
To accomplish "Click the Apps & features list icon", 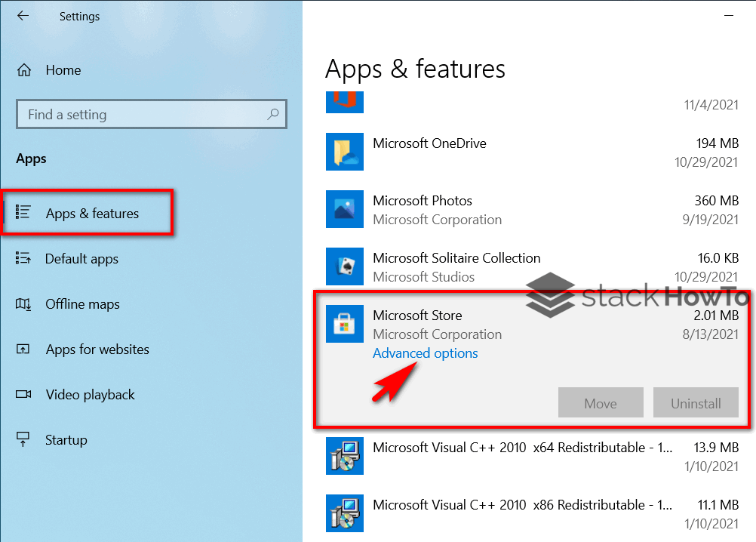I will click(x=23, y=212).
